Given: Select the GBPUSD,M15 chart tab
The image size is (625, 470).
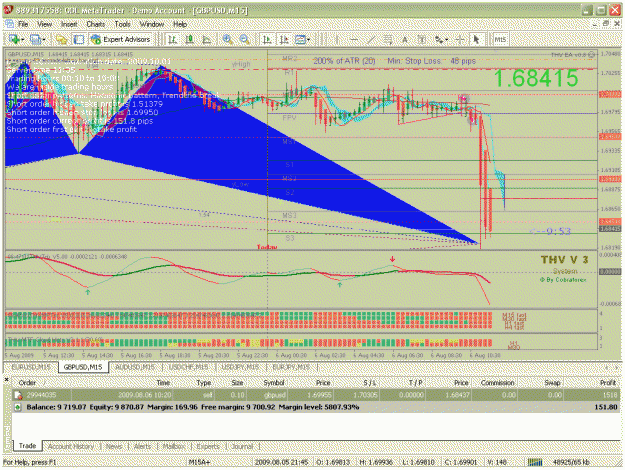Looking at the screenshot, I should coord(83,367).
